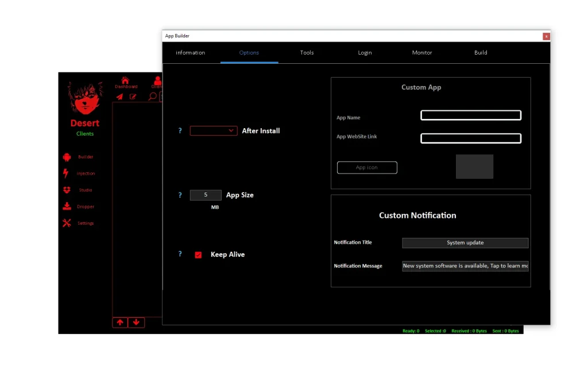Go to Dashboard home icon
The image size is (588, 373).
(x=125, y=80)
